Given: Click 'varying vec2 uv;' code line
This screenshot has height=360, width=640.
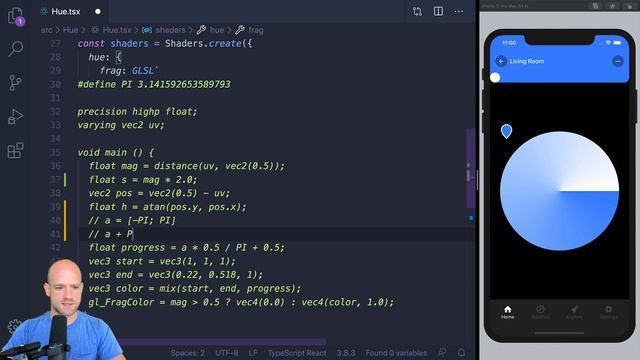Looking at the screenshot, I should (121, 125).
